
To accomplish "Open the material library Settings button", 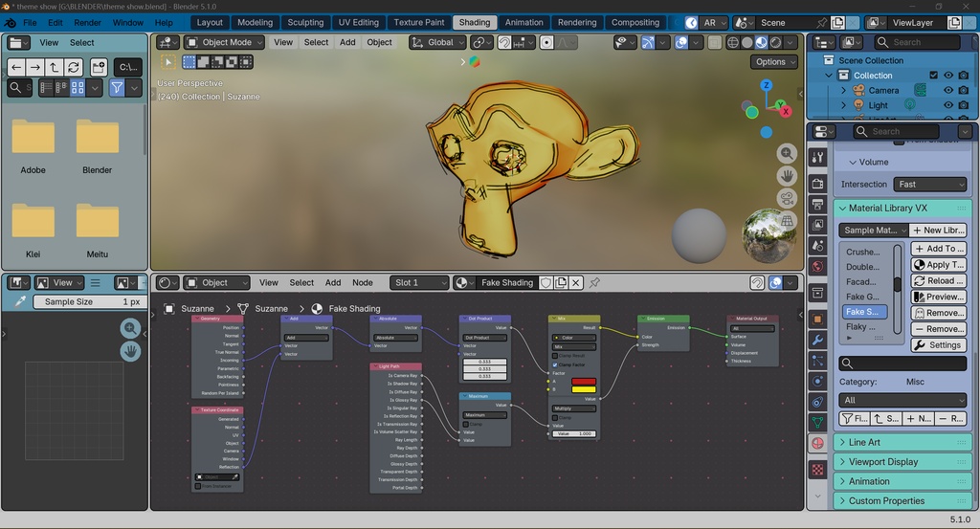I will coord(939,345).
